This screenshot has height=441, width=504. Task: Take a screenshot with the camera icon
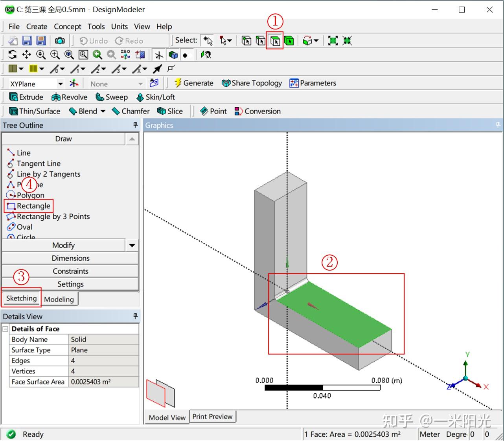point(59,40)
